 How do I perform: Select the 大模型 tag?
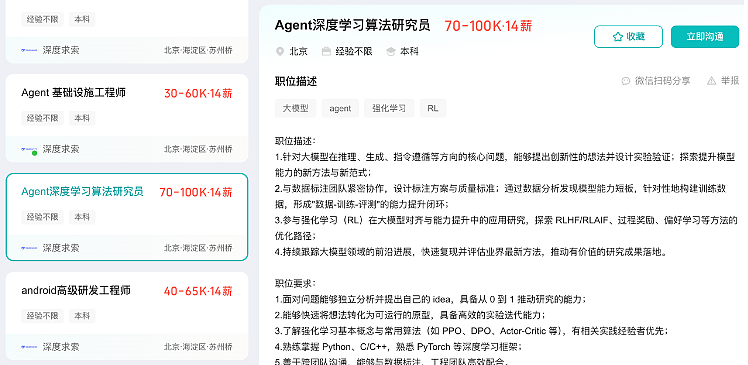[295, 108]
